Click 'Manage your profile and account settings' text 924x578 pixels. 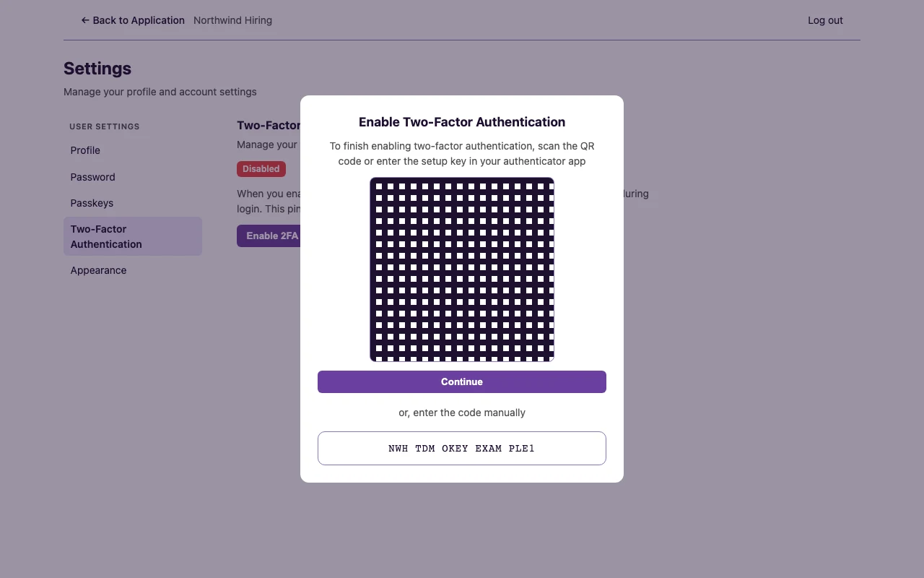(160, 92)
